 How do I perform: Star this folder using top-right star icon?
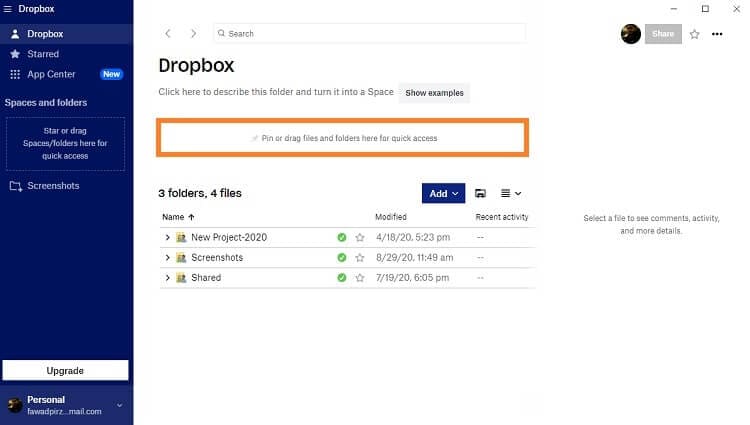pyautogui.click(x=695, y=34)
